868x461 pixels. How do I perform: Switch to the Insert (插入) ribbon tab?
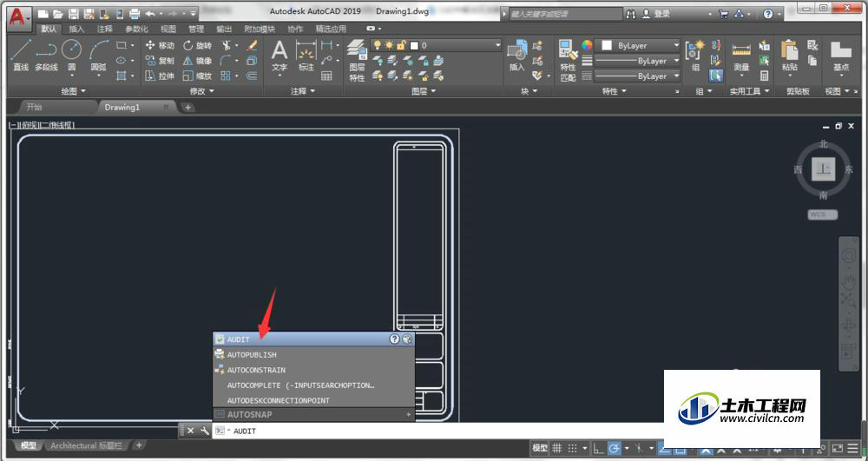pyautogui.click(x=77, y=29)
